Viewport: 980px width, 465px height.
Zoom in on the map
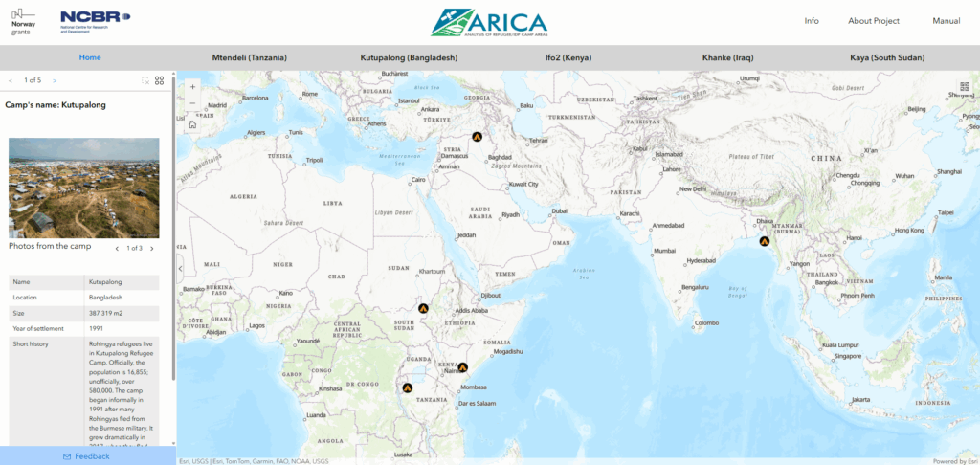(x=192, y=87)
